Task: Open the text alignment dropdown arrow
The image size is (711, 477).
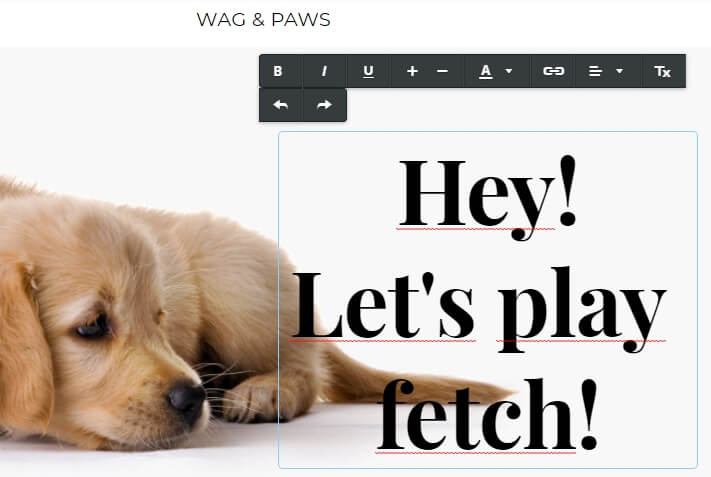Action: click(619, 71)
